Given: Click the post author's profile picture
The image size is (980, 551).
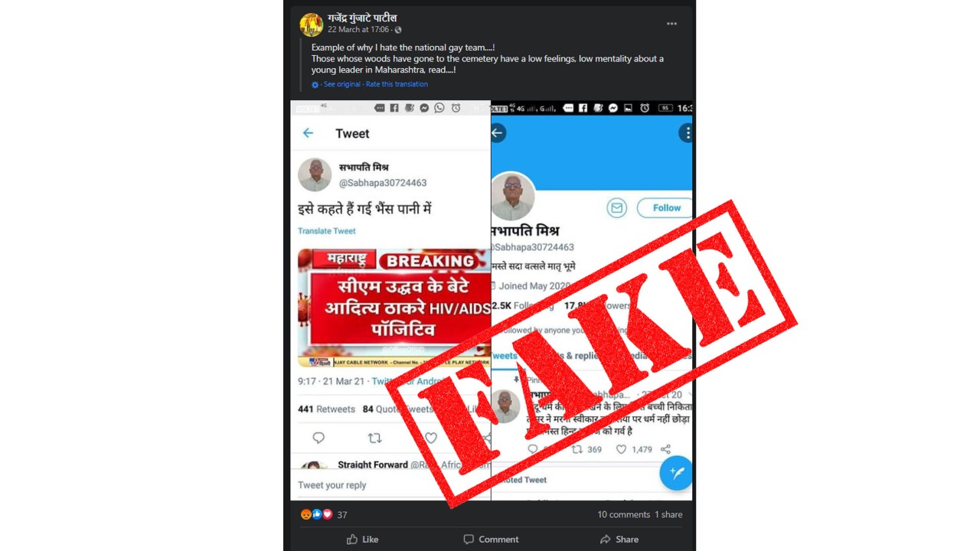Looking at the screenshot, I should click(x=311, y=24).
